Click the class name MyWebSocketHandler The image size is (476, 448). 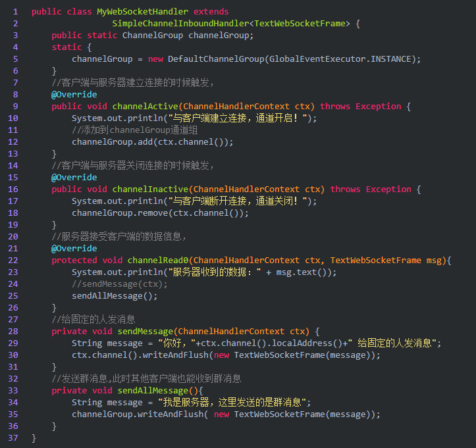coord(142,12)
